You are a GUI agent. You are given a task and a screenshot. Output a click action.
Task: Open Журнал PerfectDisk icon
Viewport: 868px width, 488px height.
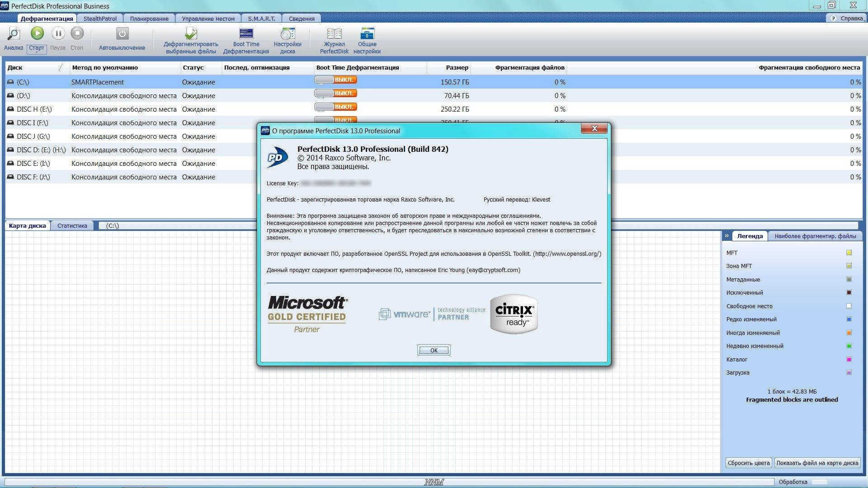pyautogui.click(x=335, y=33)
